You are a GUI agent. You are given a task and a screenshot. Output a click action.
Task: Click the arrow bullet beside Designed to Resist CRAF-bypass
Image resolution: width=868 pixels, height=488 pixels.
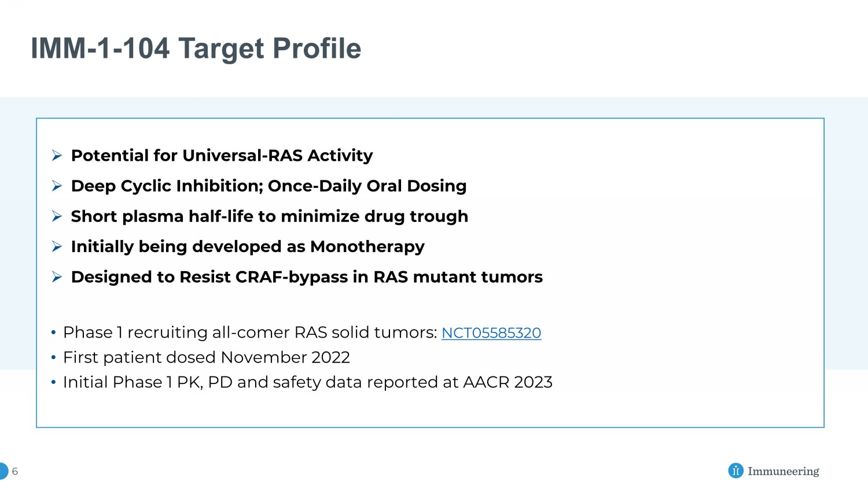coord(57,277)
